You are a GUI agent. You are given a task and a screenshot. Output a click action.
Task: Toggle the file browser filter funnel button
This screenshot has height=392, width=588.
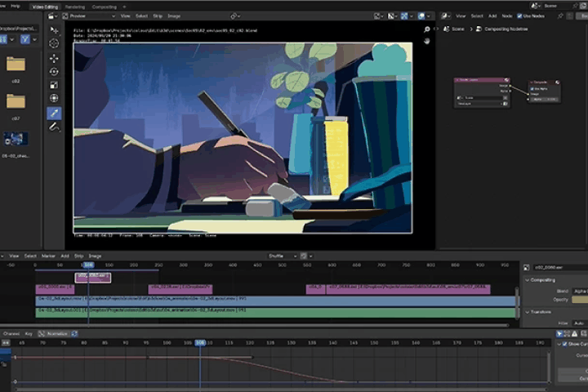coord(25,39)
